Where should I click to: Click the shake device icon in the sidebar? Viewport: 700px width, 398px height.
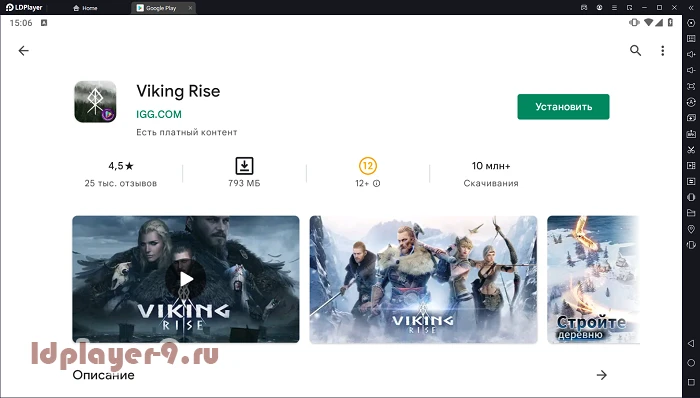691,245
